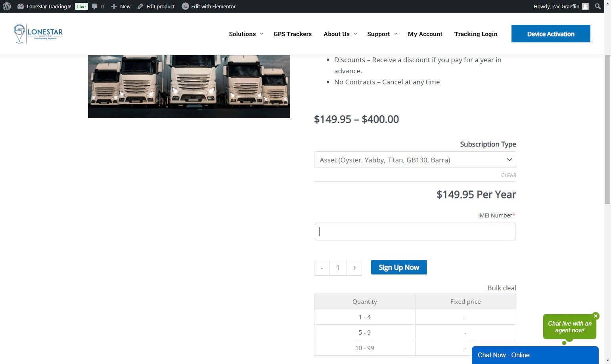Click the Quantity column header
611x364 pixels.
pos(365,301)
